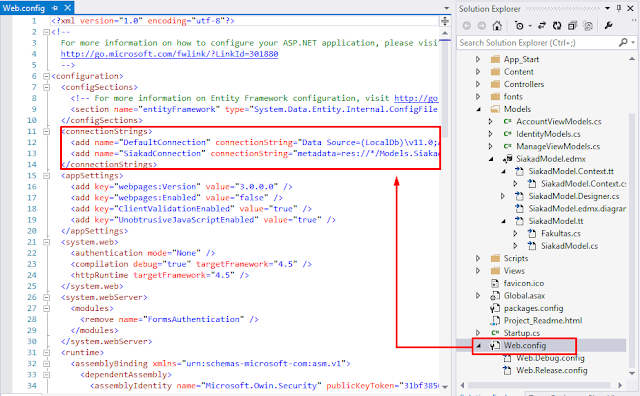
Task: Expand the Scripts folder
Action: pyautogui.click(x=478, y=258)
